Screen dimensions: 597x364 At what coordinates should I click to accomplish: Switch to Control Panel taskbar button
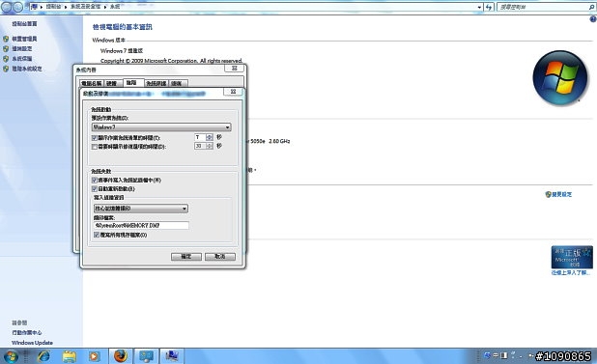click(147, 356)
